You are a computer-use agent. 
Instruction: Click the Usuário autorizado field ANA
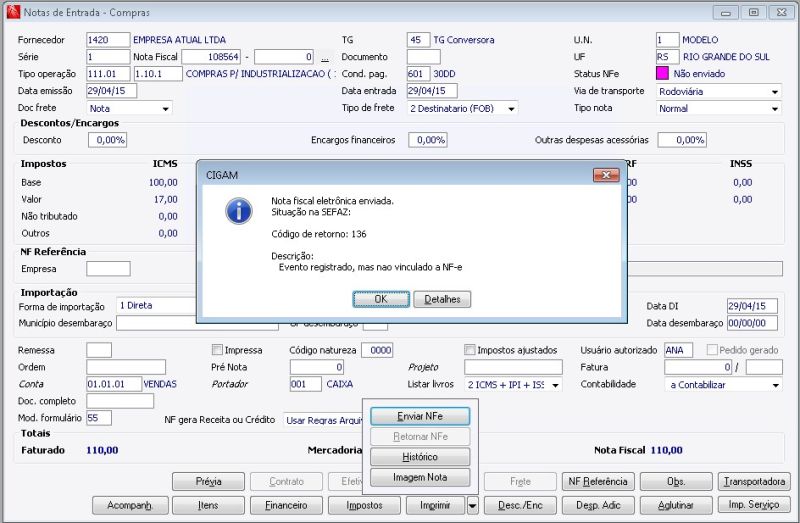pyautogui.click(x=679, y=350)
